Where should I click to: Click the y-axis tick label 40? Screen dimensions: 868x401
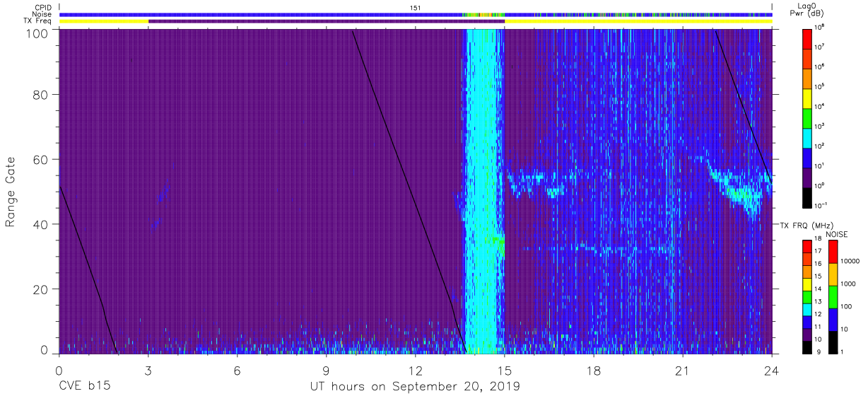click(x=40, y=224)
